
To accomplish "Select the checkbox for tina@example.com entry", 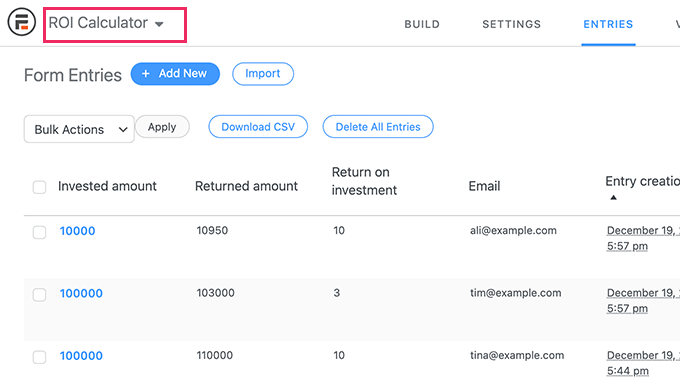I will click(39, 357).
